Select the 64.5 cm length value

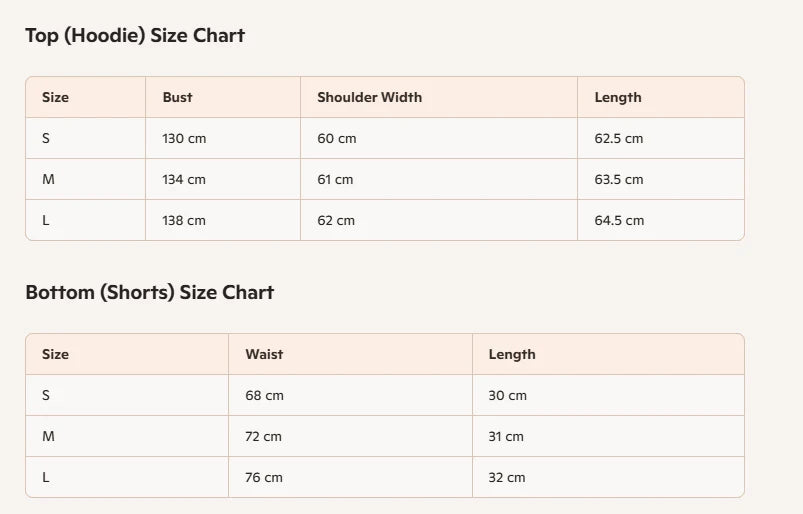point(619,221)
